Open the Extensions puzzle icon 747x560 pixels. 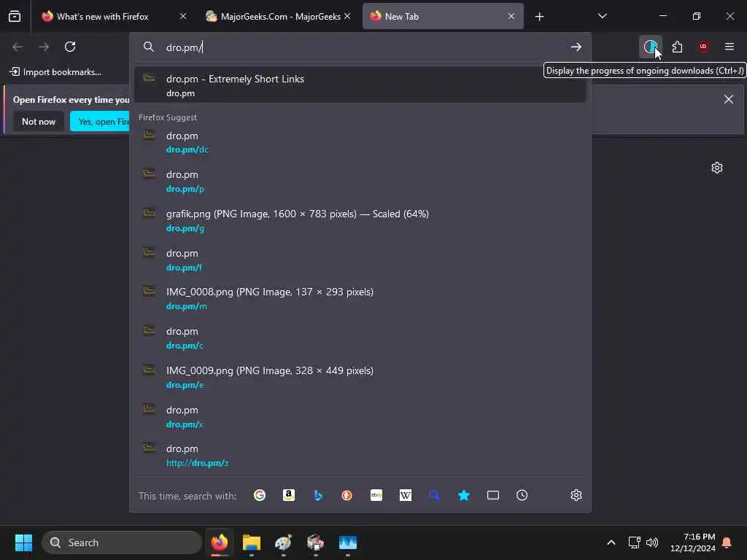tap(677, 47)
